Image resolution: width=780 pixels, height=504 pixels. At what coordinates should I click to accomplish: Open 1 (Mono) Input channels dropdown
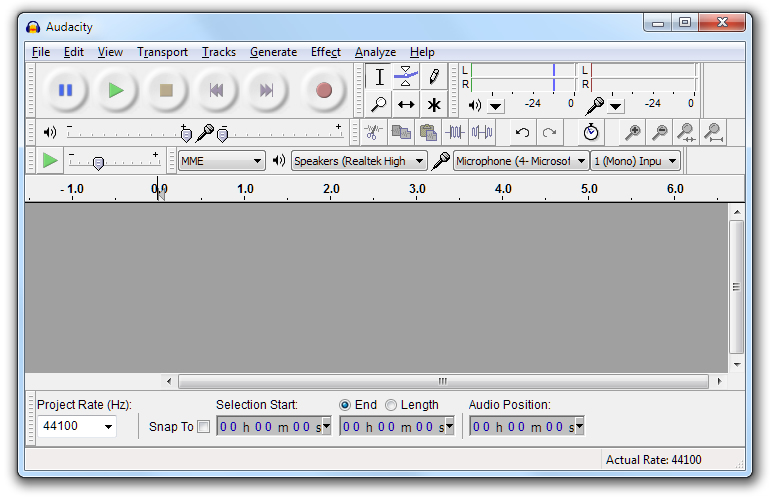[x=635, y=161]
